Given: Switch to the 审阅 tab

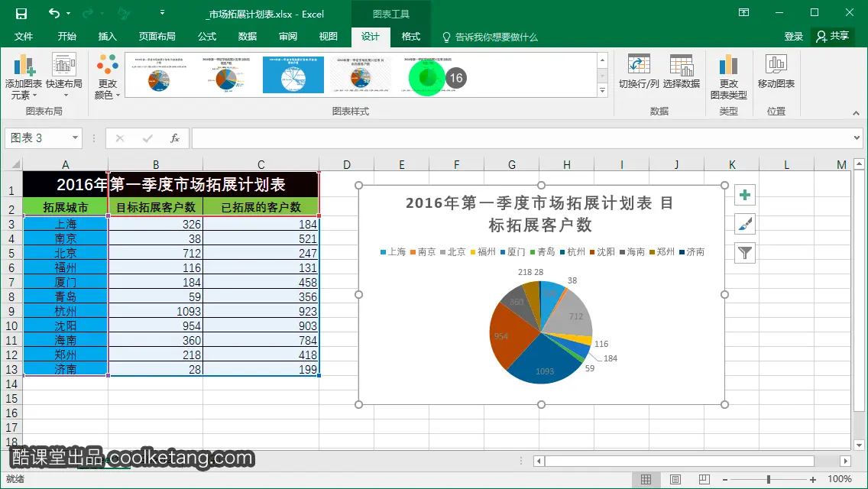Looking at the screenshot, I should pyautogui.click(x=288, y=37).
